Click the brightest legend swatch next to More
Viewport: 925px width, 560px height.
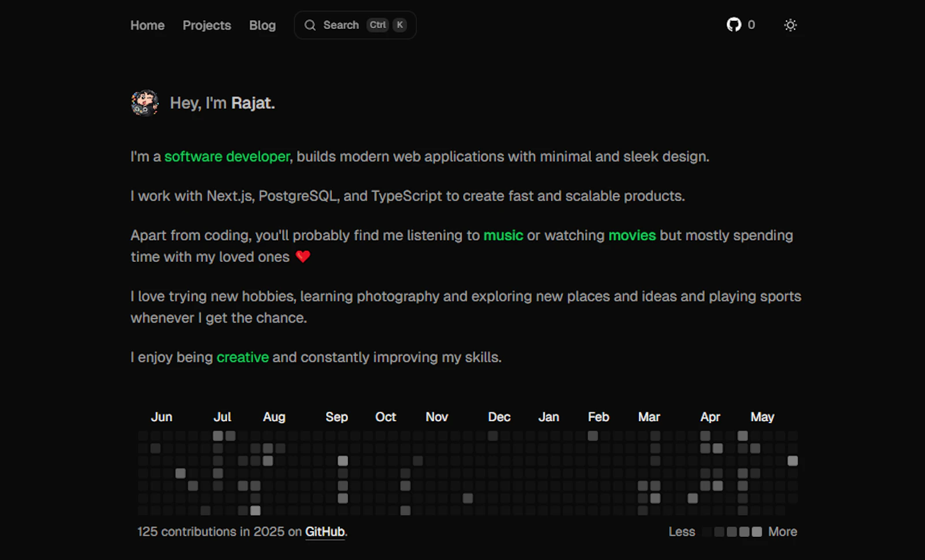757,532
